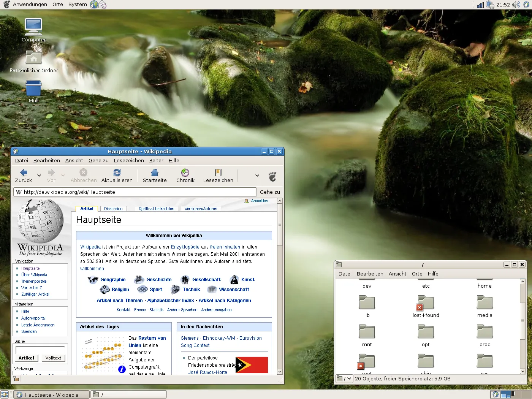Viewport: 532px width, 399px height.
Task: Click the Epiphany foot icon in the toolbar
Action: [x=272, y=176]
